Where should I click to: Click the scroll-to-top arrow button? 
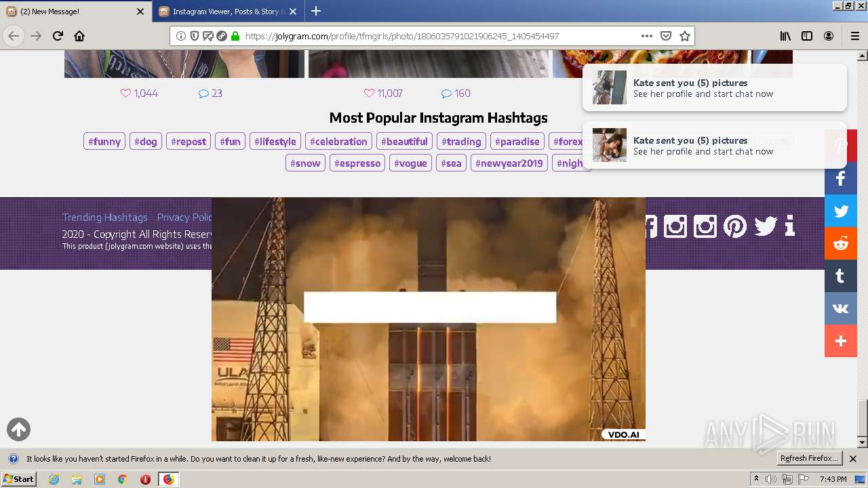[x=18, y=429]
